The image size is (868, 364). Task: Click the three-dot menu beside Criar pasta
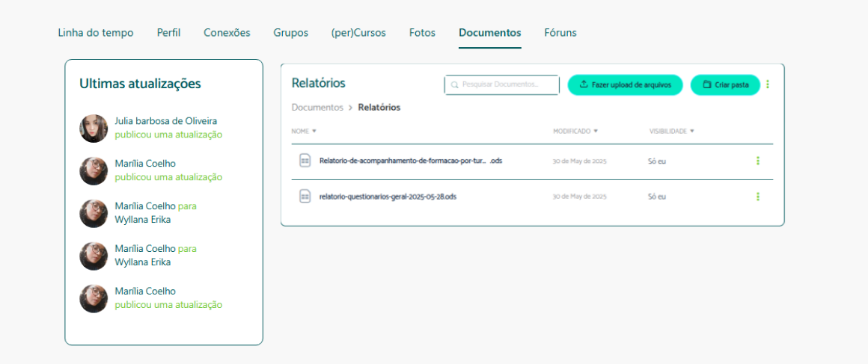(768, 85)
